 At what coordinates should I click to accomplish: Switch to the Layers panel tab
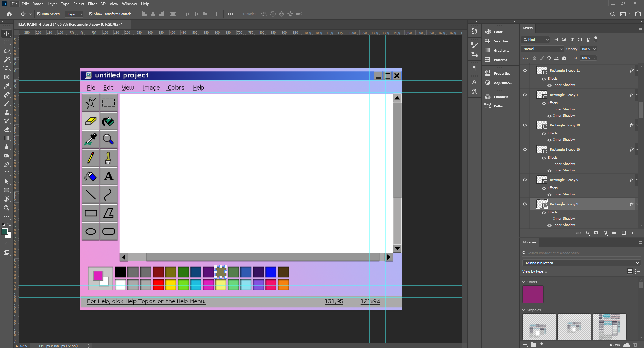527,28
